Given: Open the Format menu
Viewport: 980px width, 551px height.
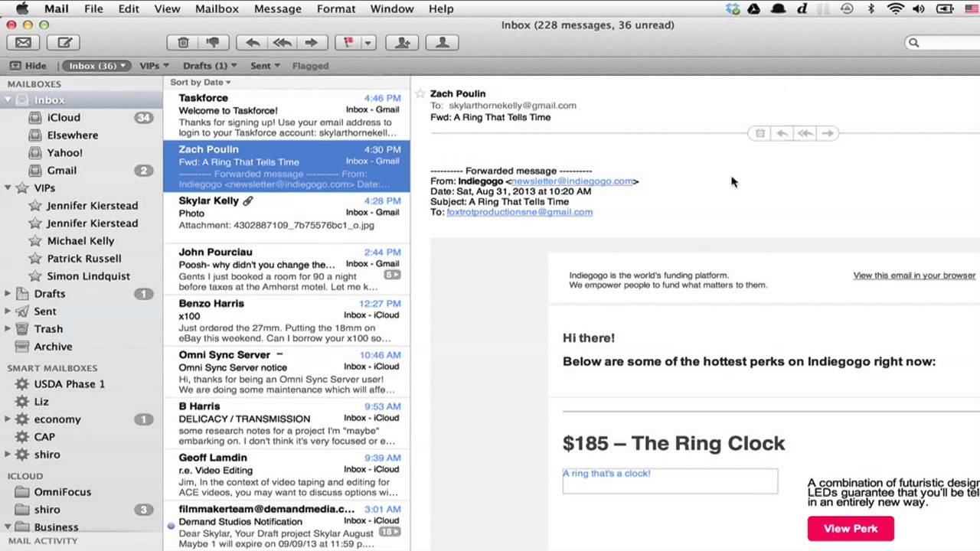Looking at the screenshot, I should 336,8.
